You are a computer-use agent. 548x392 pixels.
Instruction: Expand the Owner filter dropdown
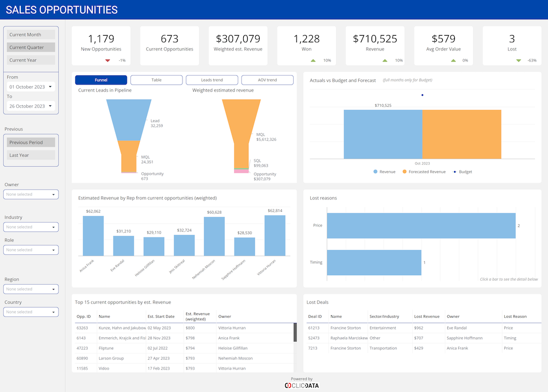[31, 195]
